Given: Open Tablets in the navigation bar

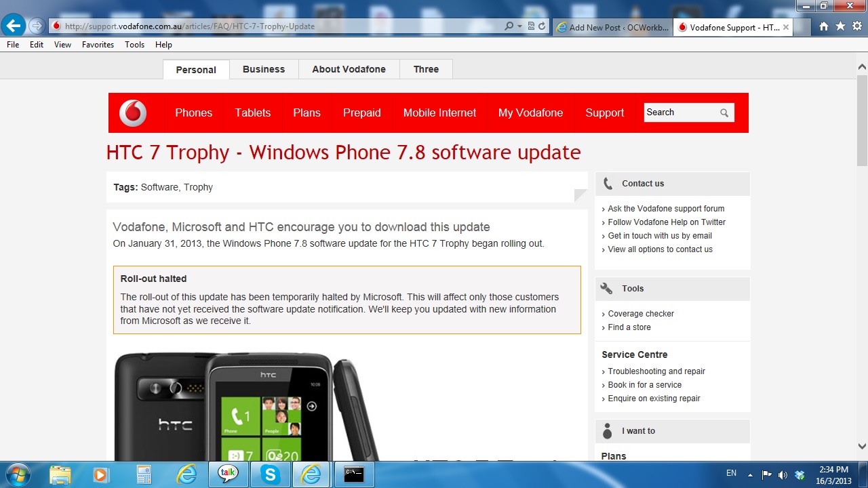Looking at the screenshot, I should pos(253,113).
